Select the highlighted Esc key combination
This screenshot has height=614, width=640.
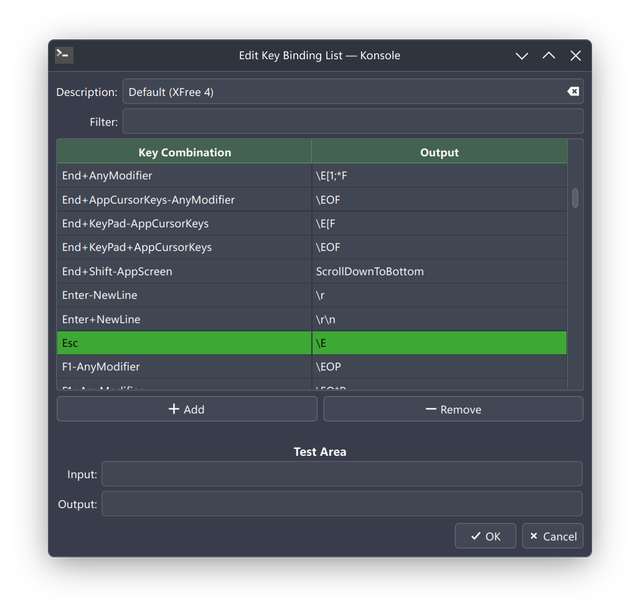pos(184,343)
